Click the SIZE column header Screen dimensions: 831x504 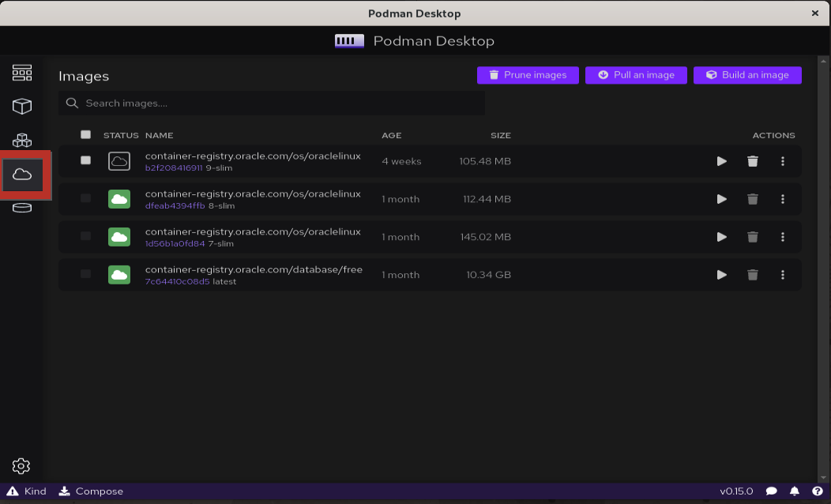pos(500,136)
